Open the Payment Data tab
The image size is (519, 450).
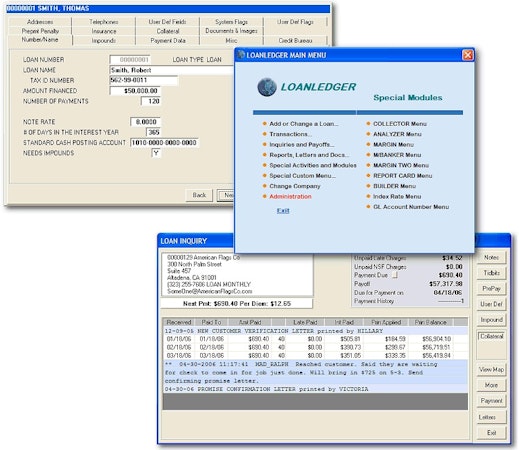click(x=167, y=40)
